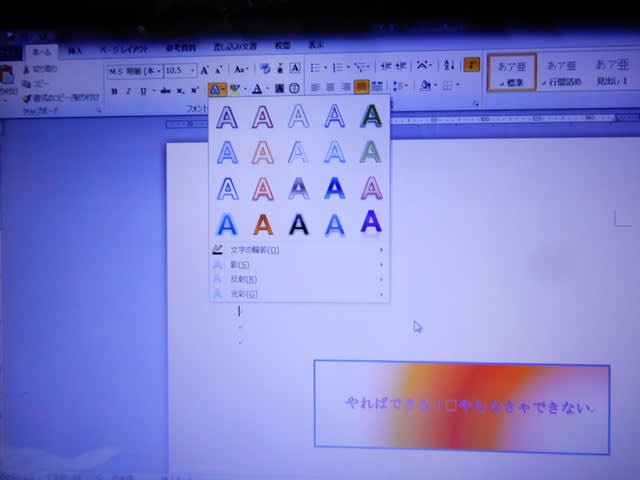
Task: Switch to the 挿入 ribbon tab
Action: click(76, 48)
